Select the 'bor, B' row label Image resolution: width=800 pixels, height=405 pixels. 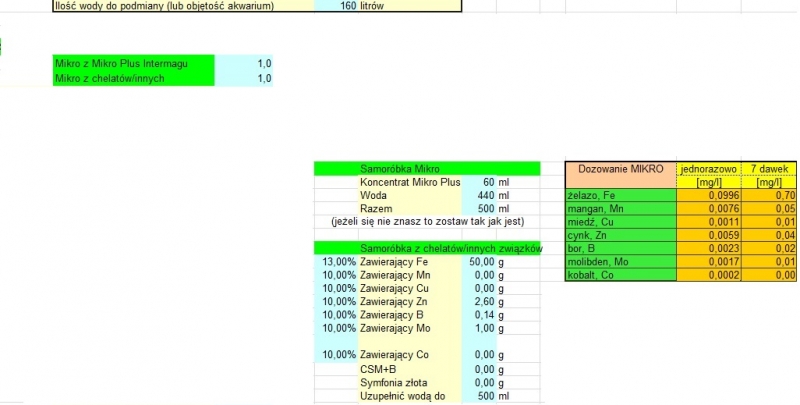point(621,248)
